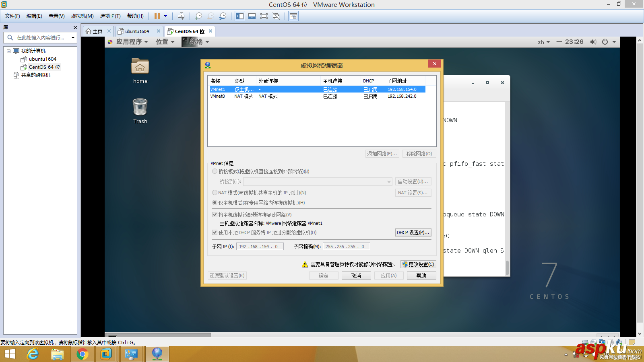The width and height of the screenshot is (644, 362).
Task: Open the 文件(F) menu
Action: point(12,16)
